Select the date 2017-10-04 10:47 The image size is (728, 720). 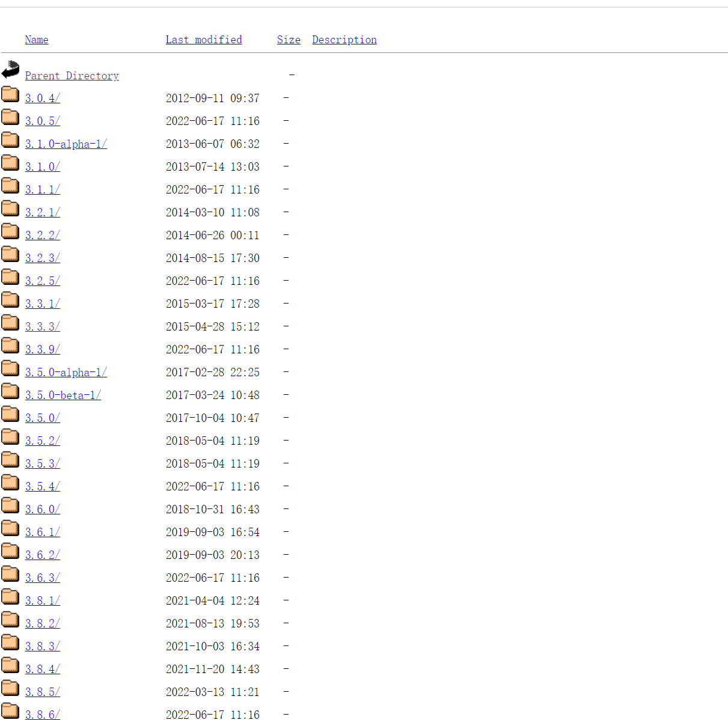[x=213, y=418]
